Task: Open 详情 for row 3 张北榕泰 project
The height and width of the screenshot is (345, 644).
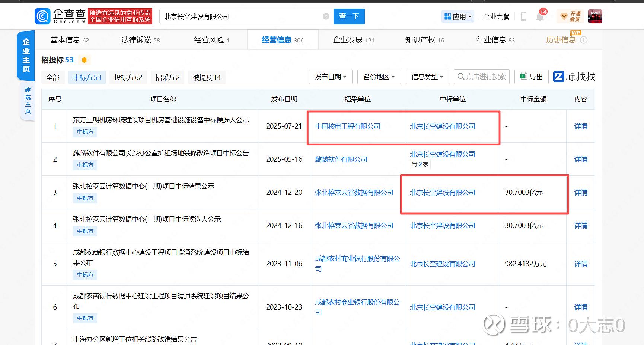Action: (581, 193)
